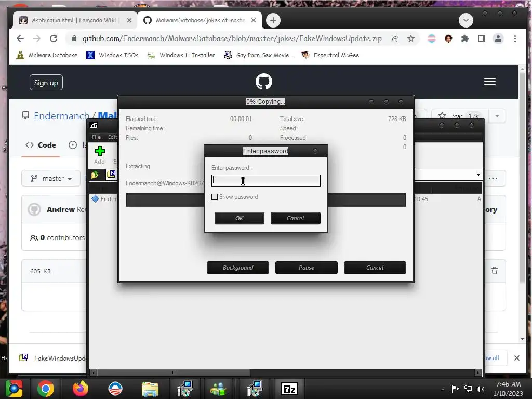
Task: Click 7-Zip folder up icon
Action: click(95, 175)
